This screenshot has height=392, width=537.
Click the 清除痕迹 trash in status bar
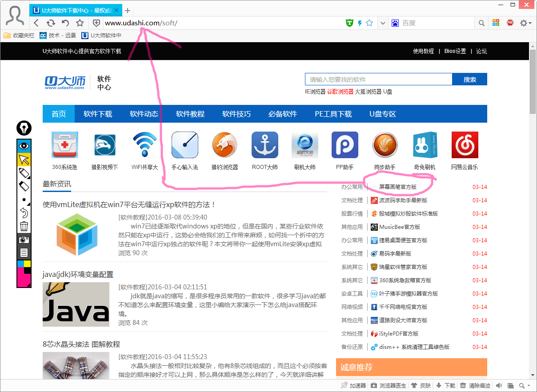(475, 385)
